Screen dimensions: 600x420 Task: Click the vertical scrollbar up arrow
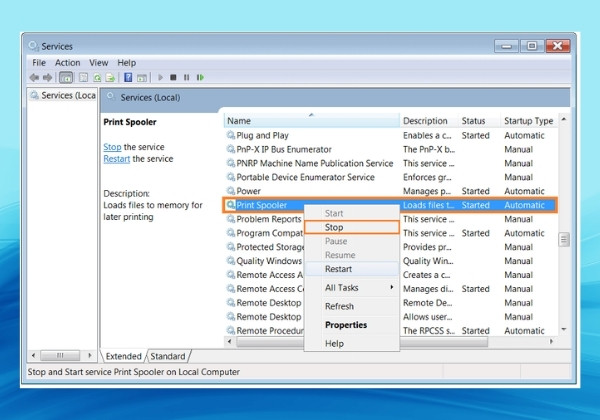click(x=564, y=119)
